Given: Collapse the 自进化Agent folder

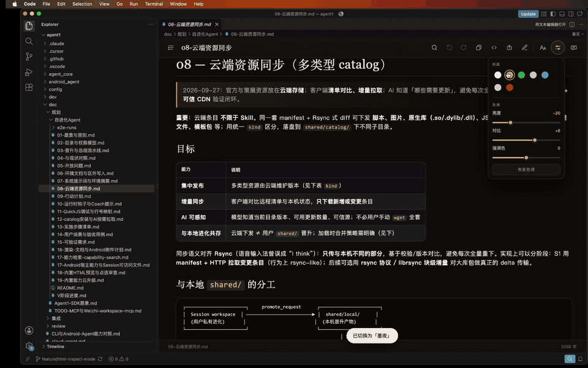Looking at the screenshot, I should click(67, 120).
